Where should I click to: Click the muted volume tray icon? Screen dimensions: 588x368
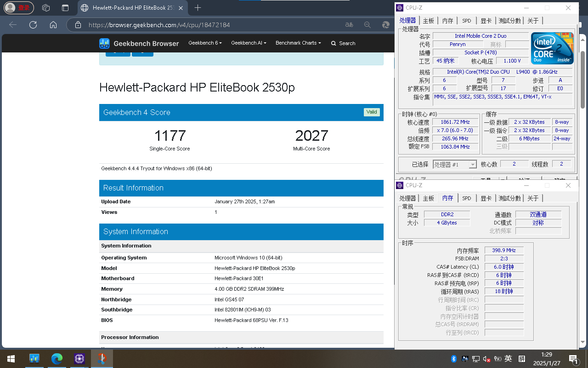click(x=487, y=358)
